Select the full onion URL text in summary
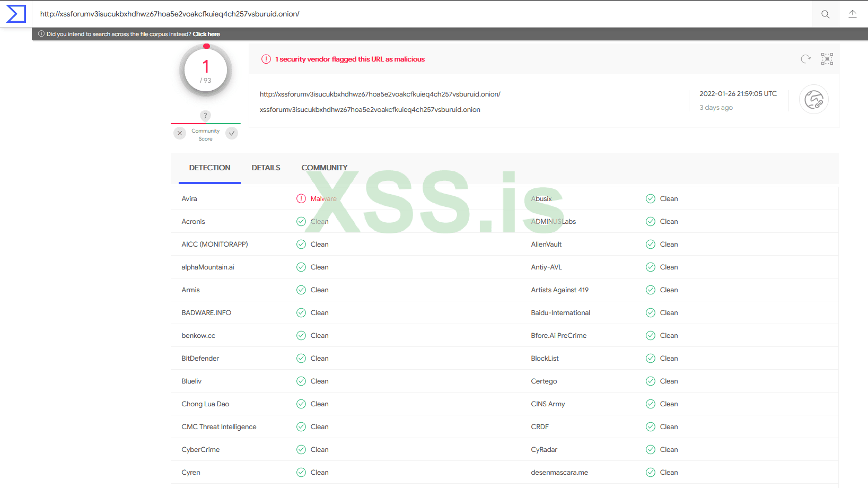868x488 pixels. [380, 94]
